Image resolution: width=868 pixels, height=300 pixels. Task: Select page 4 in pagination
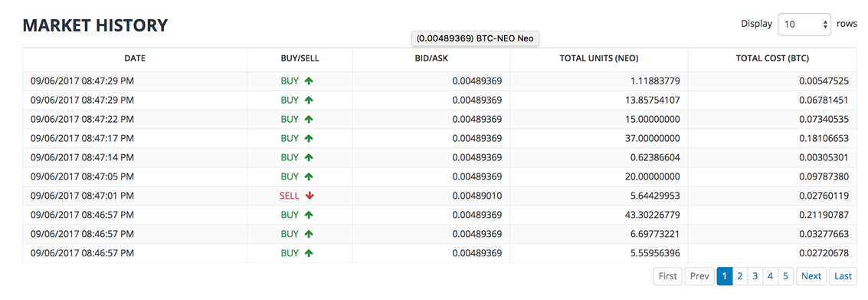[769, 276]
